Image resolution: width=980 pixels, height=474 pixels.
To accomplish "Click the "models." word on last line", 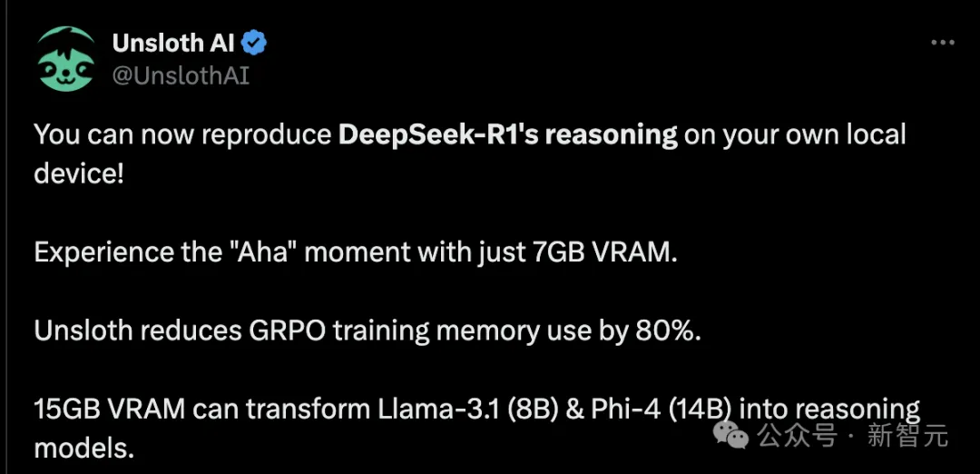I will tap(84, 448).
